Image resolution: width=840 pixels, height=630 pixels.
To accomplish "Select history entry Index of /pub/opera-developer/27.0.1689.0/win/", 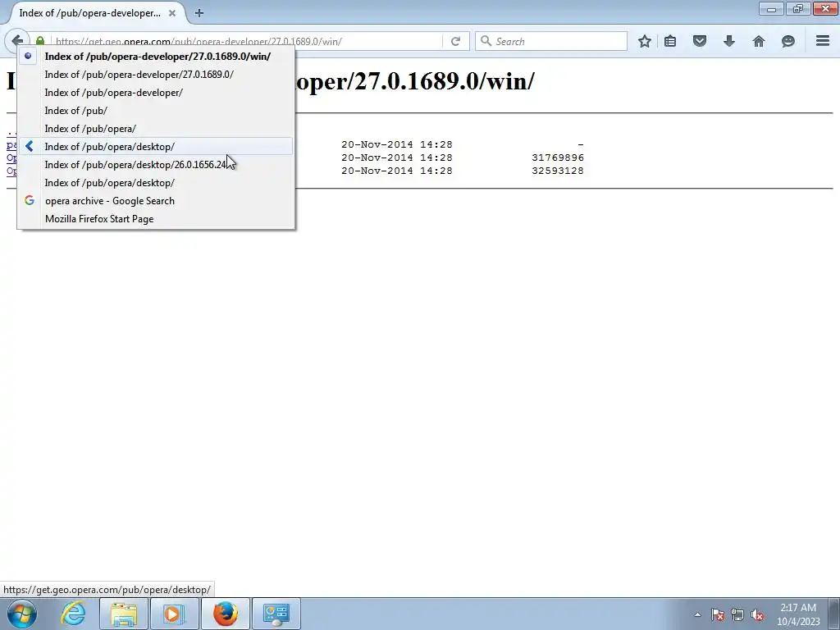I will click(156, 57).
